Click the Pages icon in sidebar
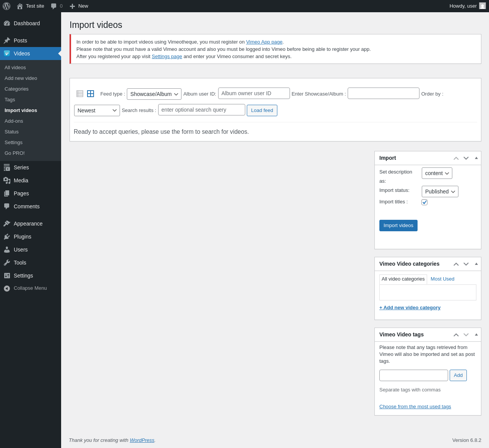The image size is (489, 448). [7, 193]
